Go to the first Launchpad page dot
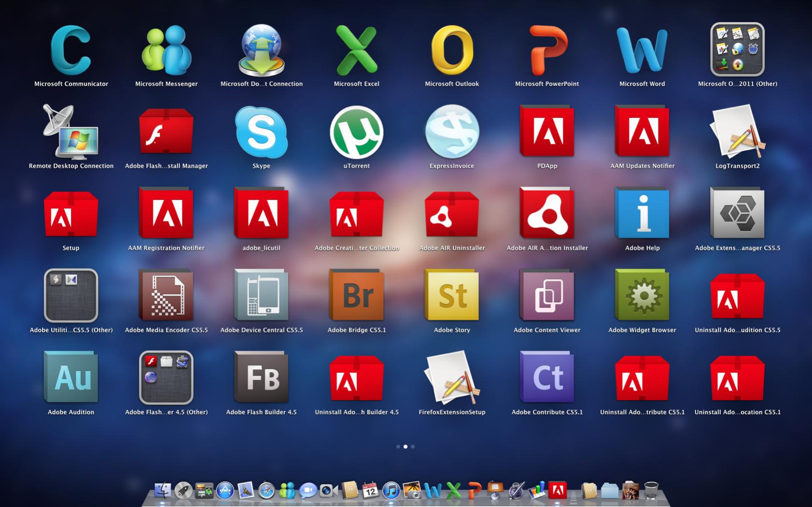The width and height of the screenshot is (812, 507). [x=398, y=447]
